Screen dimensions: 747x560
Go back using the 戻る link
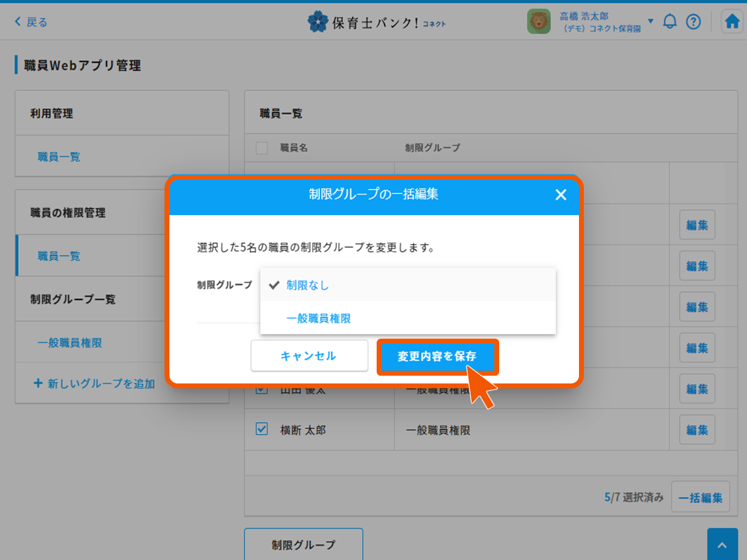point(31,22)
